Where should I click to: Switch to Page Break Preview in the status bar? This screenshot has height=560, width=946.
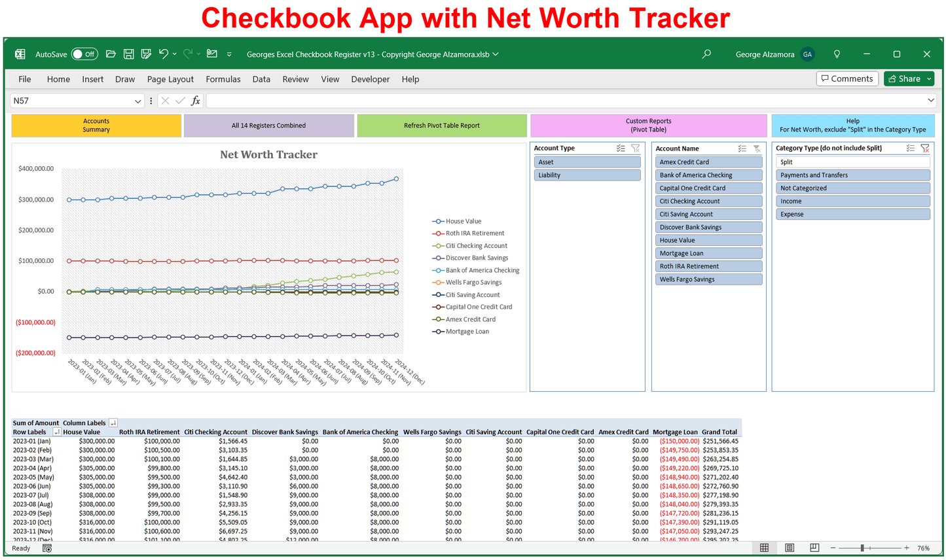pos(814,548)
